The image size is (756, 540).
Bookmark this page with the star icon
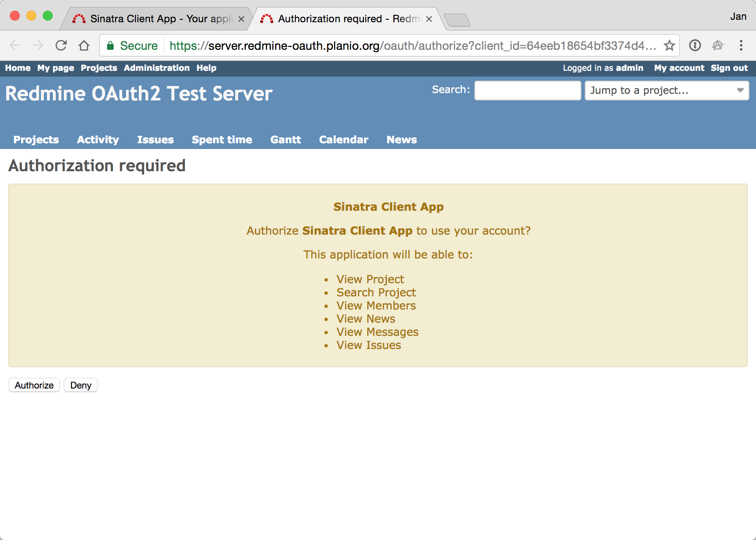click(x=670, y=45)
